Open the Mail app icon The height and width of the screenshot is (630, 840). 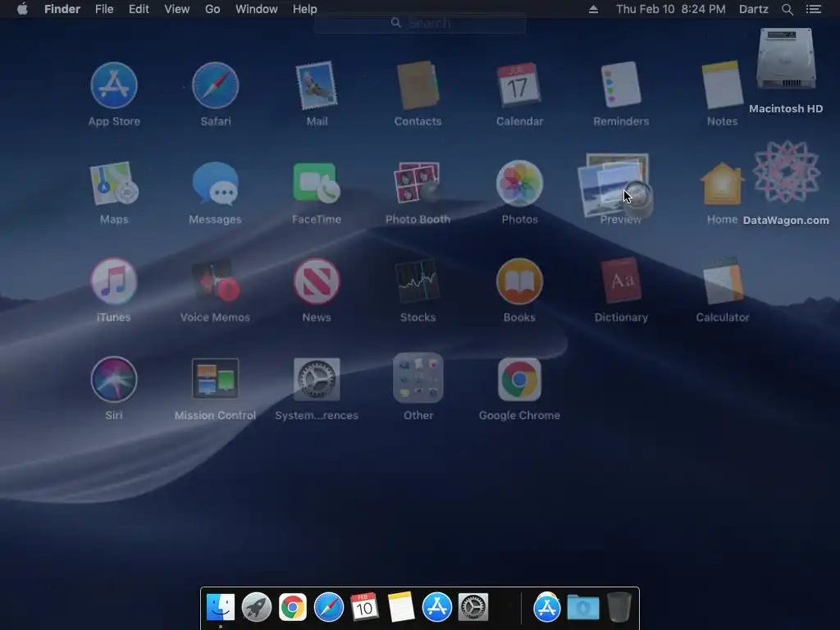317,85
